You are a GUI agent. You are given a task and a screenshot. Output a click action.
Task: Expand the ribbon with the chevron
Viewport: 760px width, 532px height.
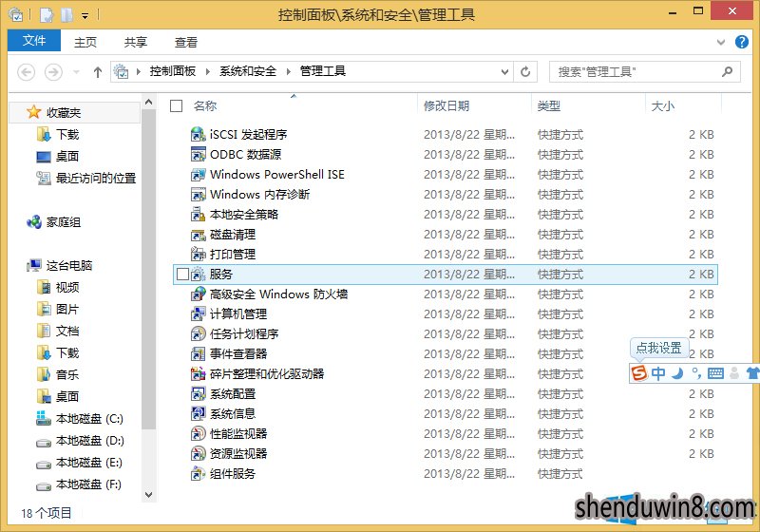click(721, 42)
